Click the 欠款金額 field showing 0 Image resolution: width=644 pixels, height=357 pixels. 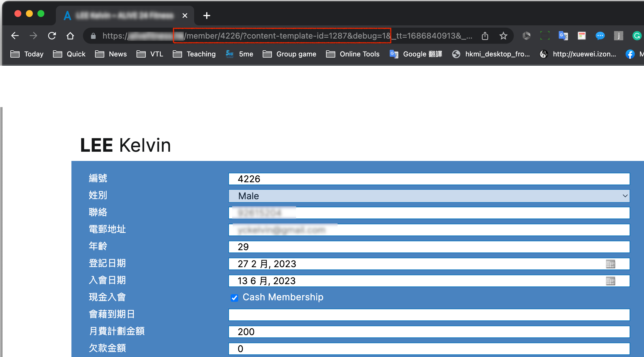click(429, 349)
